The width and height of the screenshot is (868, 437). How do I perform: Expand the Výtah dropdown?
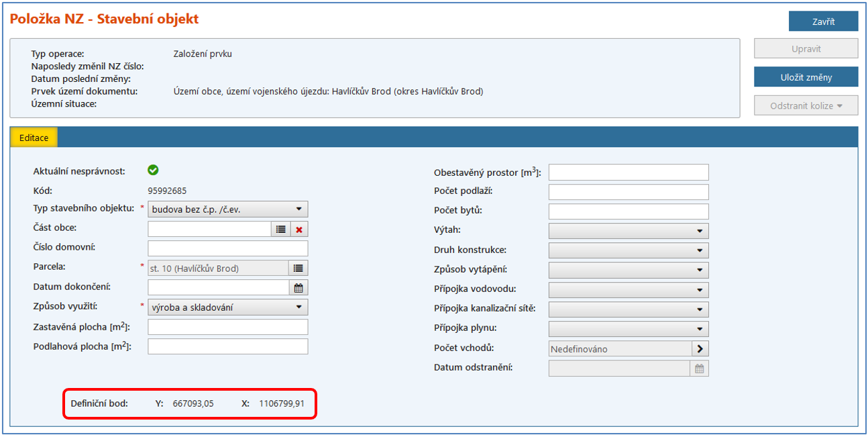[x=628, y=231]
